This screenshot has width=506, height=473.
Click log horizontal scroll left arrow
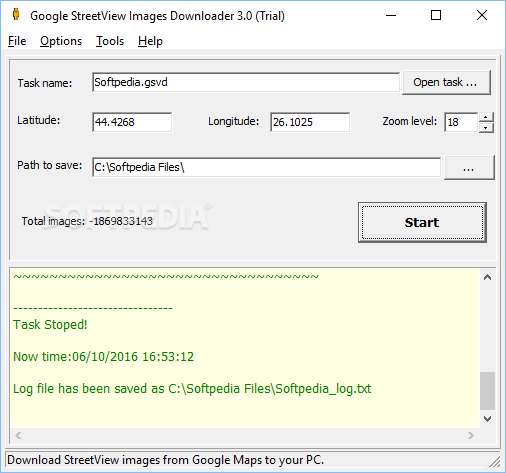click(18, 435)
